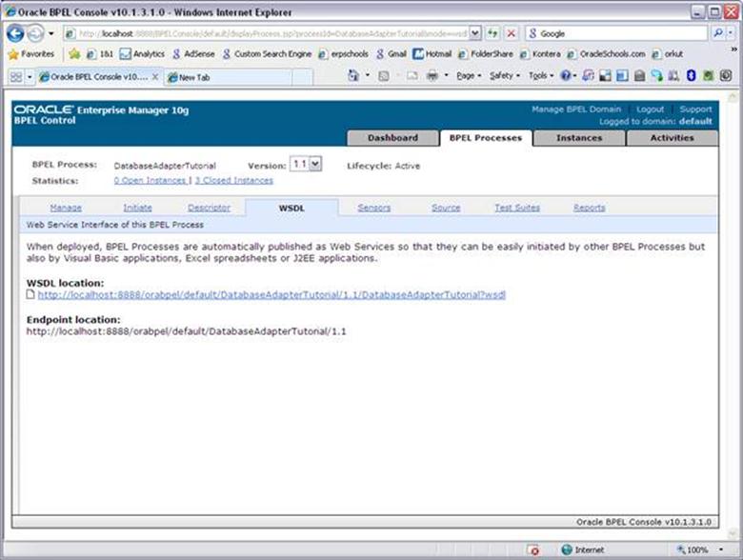Show more favorites with the chevron
743x560 pixels.
734,50
